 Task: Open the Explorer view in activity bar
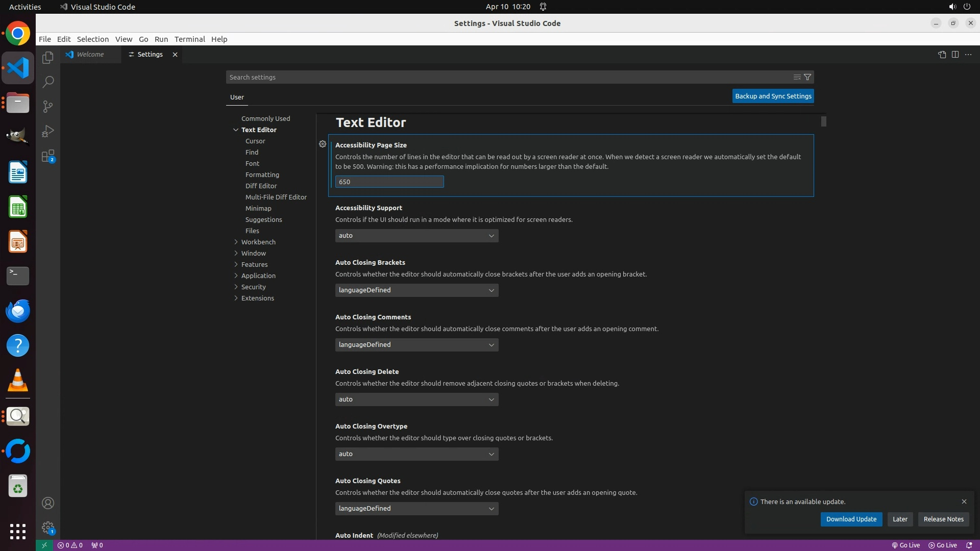pos(48,58)
